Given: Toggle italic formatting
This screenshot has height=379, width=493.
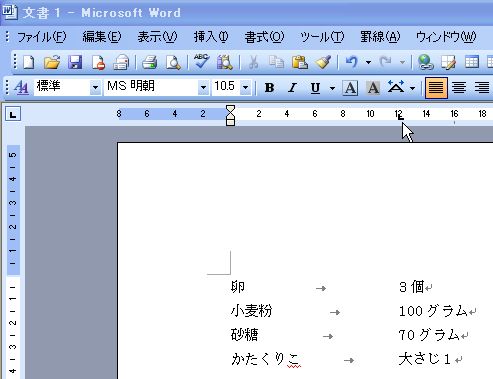Looking at the screenshot, I should click(292, 88).
